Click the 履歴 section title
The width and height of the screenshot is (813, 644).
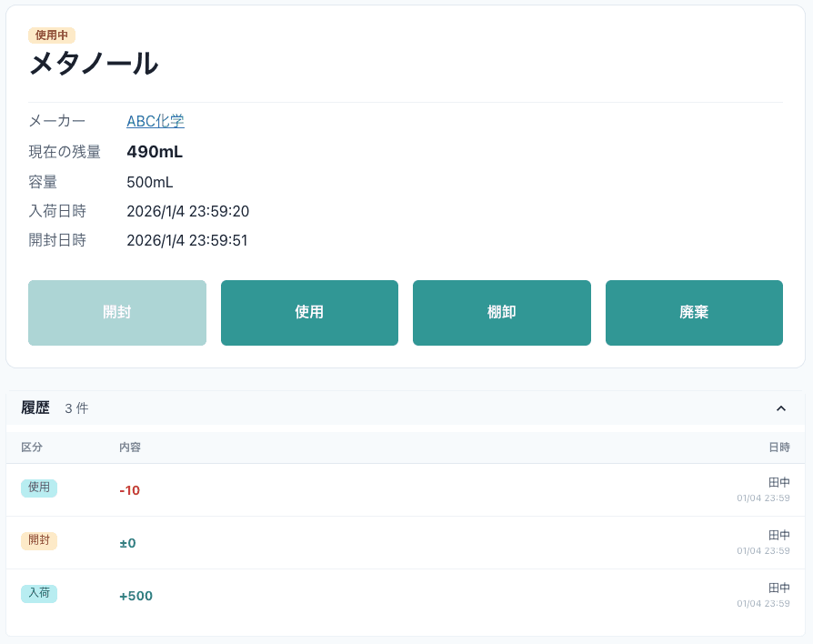tap(35, 408)
